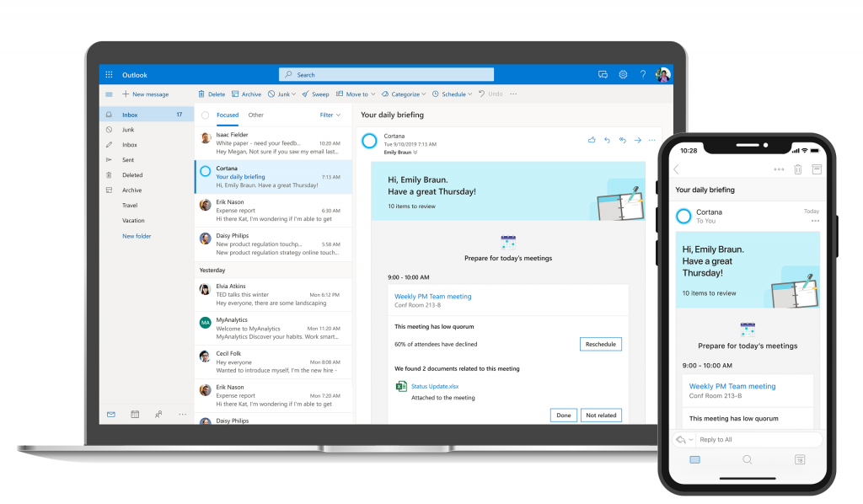Click the Done button
This screenshot has width=863, height=504.
point(564,415)
